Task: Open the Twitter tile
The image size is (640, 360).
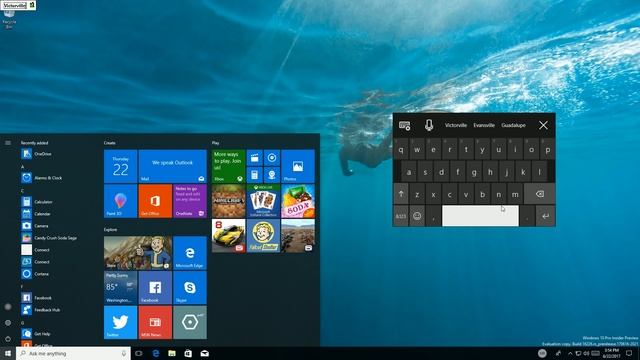Action: point(120,322)
